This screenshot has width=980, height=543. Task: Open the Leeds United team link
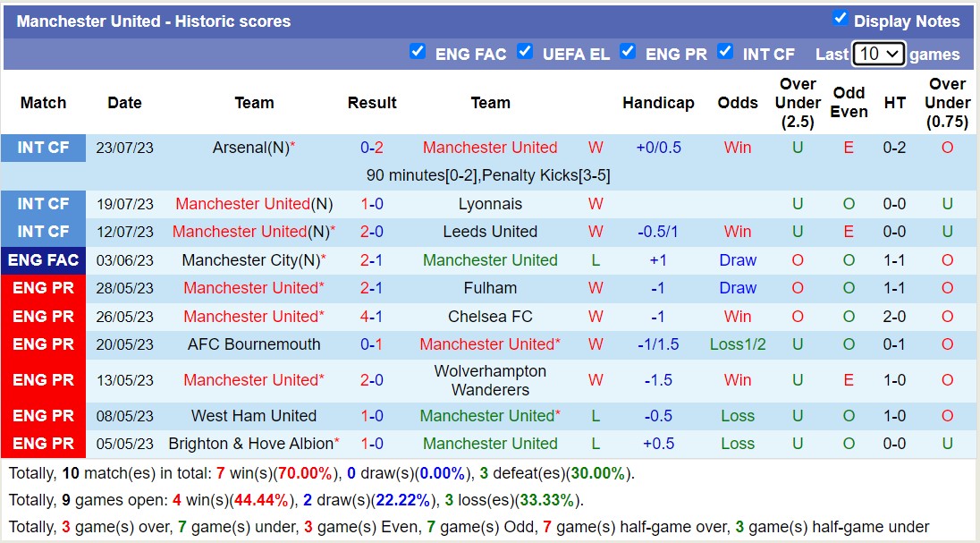490,232
